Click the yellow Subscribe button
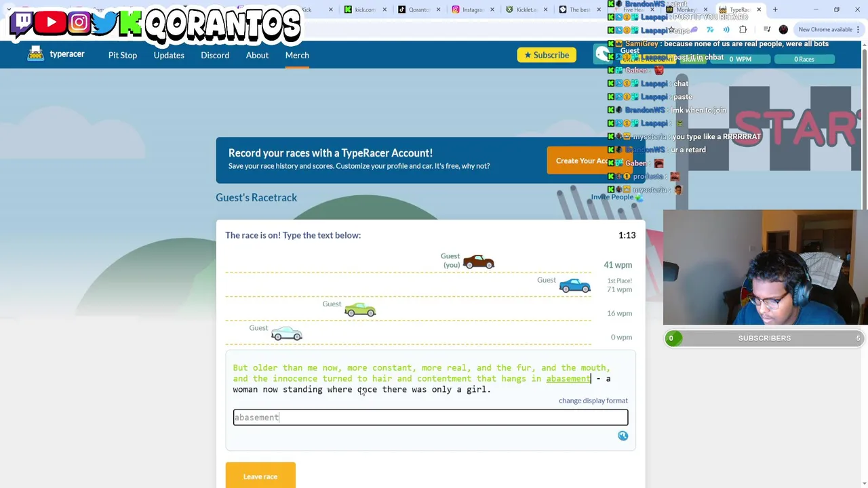Viewport: 868px width, 488px height. point(547,55)
